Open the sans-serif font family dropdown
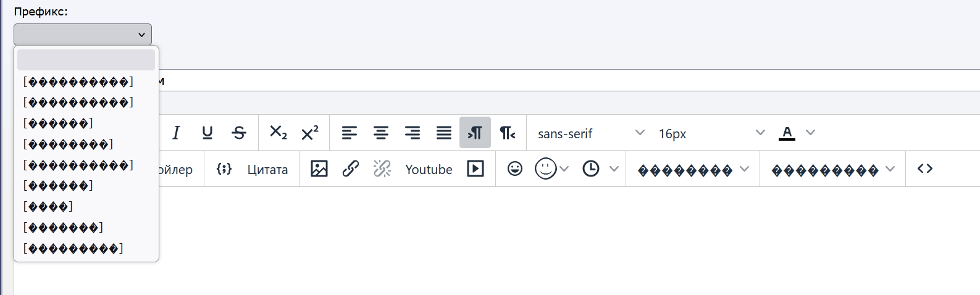980x295 pixels. [x=591, y=133]
